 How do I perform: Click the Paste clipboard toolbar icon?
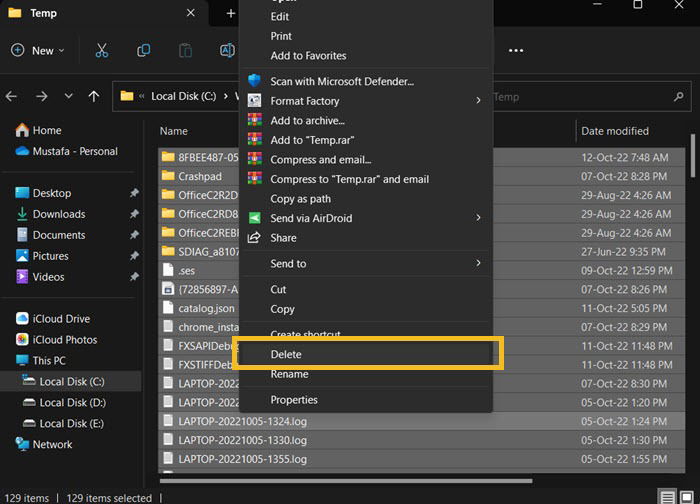[185, 50]
